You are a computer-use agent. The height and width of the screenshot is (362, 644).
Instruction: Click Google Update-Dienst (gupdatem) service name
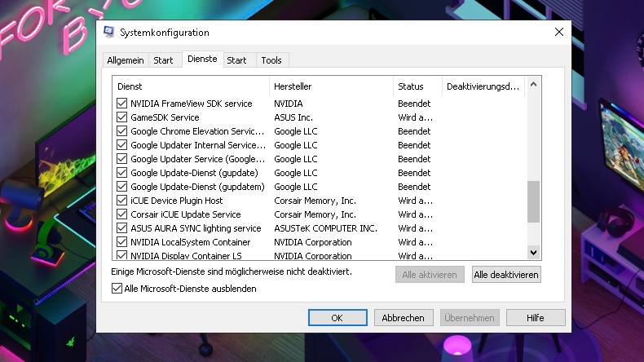pyautogui.click(x=197, y=187)
